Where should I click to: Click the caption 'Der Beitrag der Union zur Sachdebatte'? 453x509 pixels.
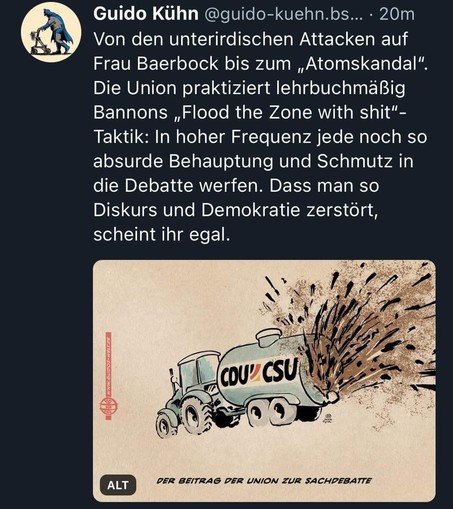pos(264,481)
